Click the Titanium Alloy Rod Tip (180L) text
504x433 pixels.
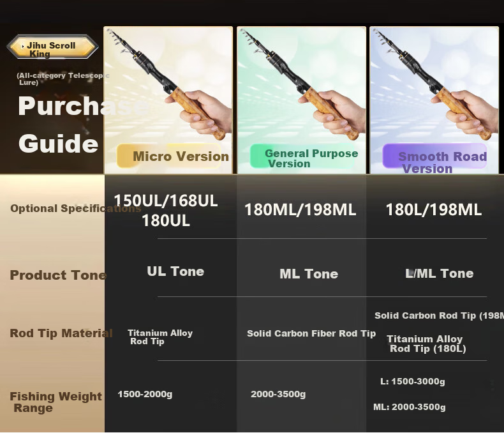pyautogui.click(x=426, y=344)
